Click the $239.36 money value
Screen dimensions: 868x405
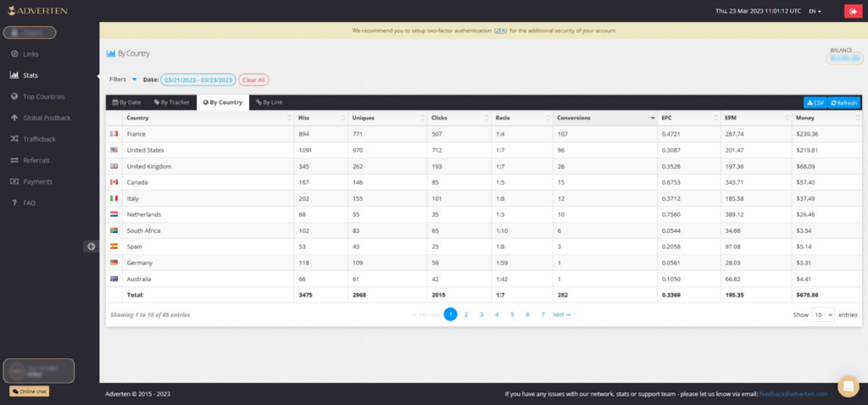click(806, 134)
